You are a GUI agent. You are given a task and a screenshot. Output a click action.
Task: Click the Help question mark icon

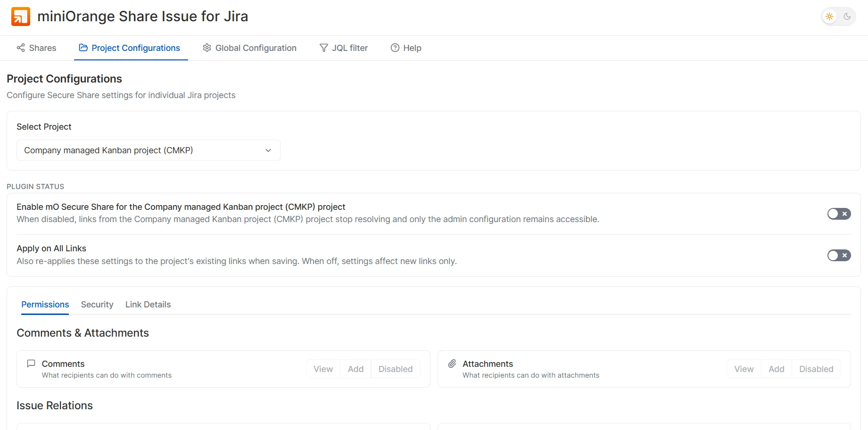[x=395, y=48]
